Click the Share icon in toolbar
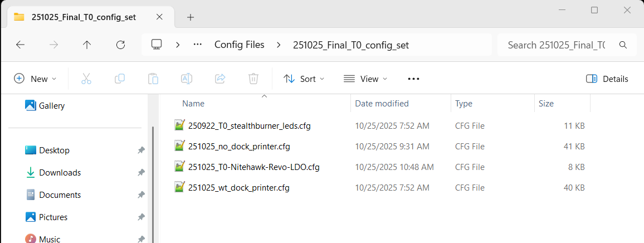644x243 pixels. 220,79
